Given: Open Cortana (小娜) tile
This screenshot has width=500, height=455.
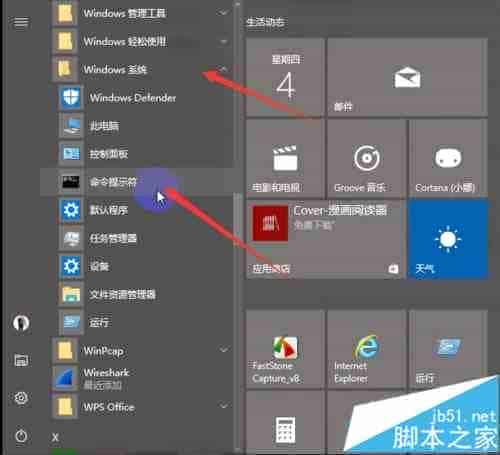Looking at the screenshot, I should (448, 159).
